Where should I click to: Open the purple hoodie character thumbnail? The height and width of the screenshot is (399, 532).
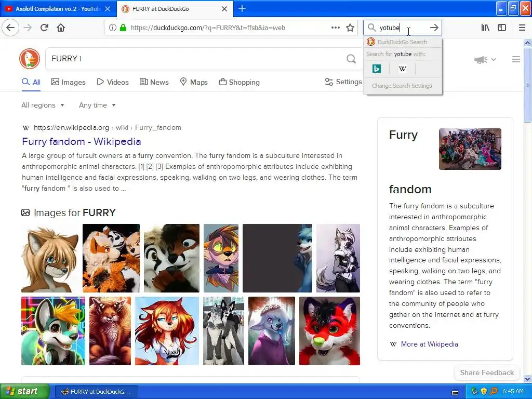(271, 331)
